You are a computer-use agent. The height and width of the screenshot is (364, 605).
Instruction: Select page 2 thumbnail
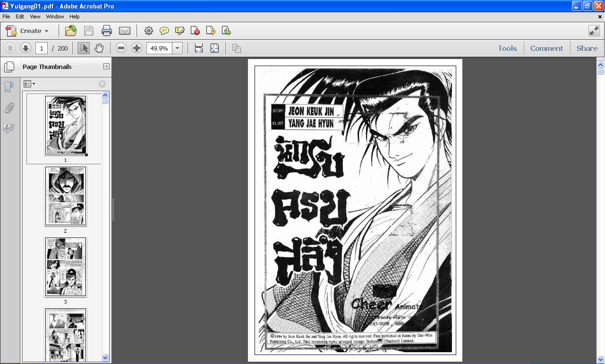point(66,196)
